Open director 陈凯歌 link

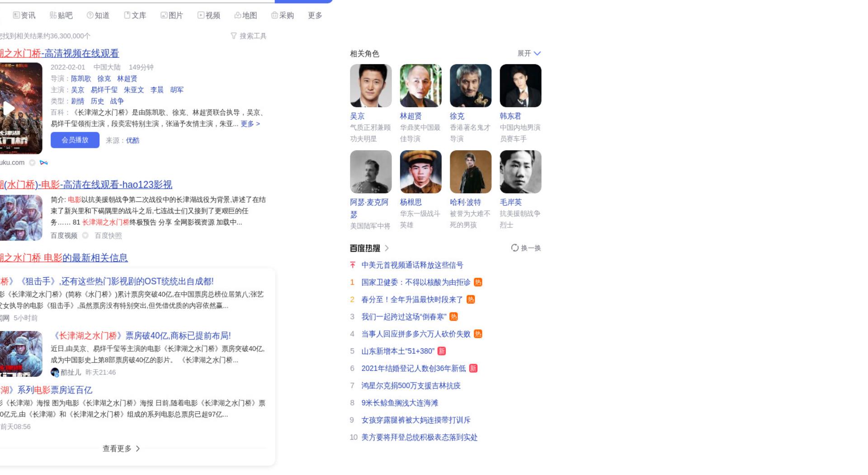(x=81, y=79)
